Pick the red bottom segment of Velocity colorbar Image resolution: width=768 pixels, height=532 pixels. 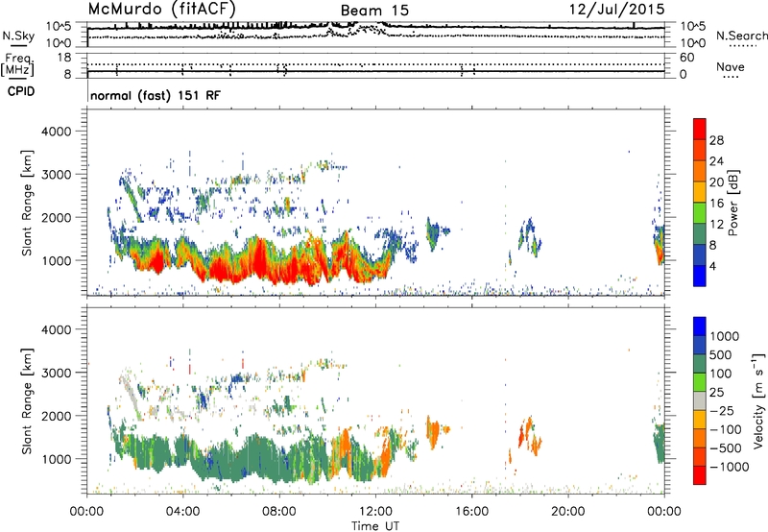click(700, 475)
